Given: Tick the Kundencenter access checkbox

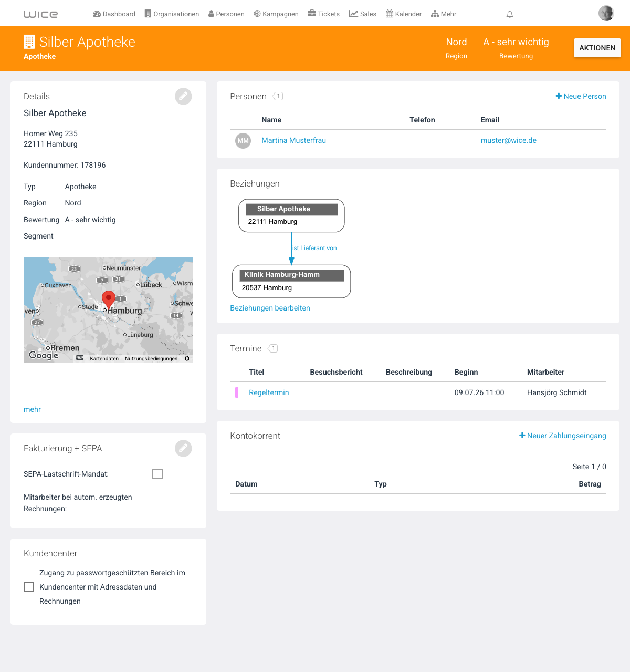Looking at the screenshot, I should point(29,587).
